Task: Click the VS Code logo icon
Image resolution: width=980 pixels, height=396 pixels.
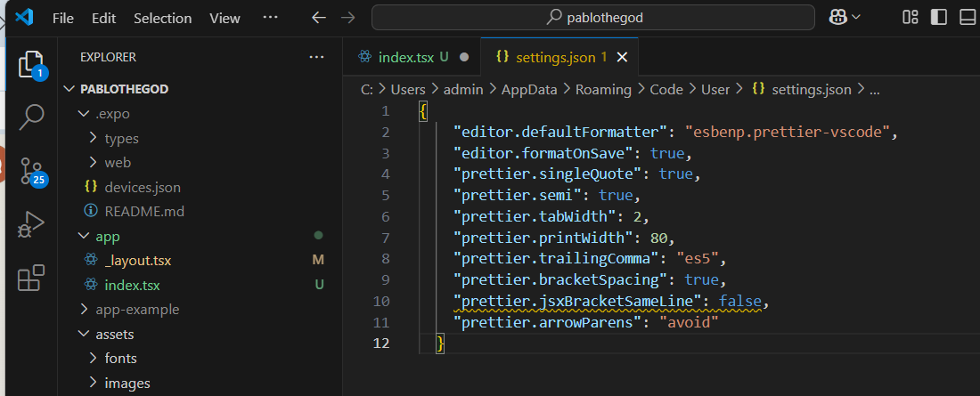Action: pos(24,18)
